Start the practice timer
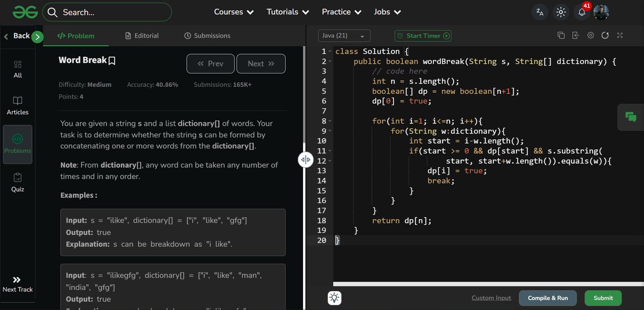 click(423, 35)
